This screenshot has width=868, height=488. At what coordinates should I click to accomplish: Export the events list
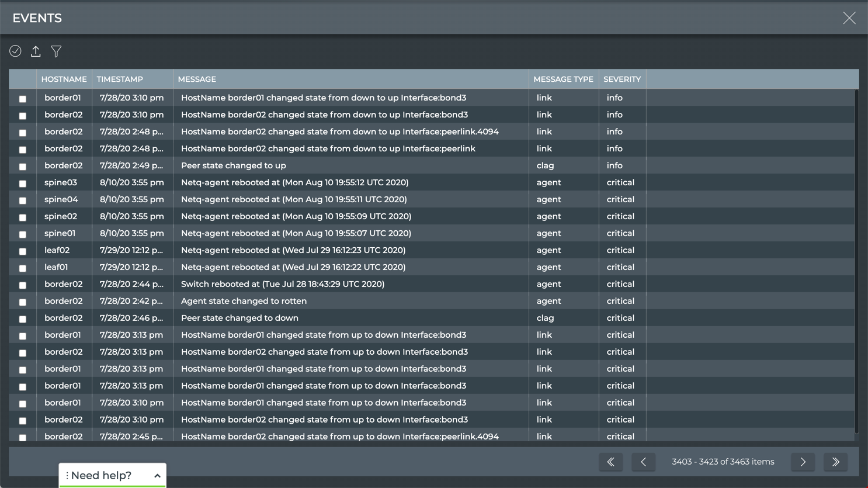point(36,51)
